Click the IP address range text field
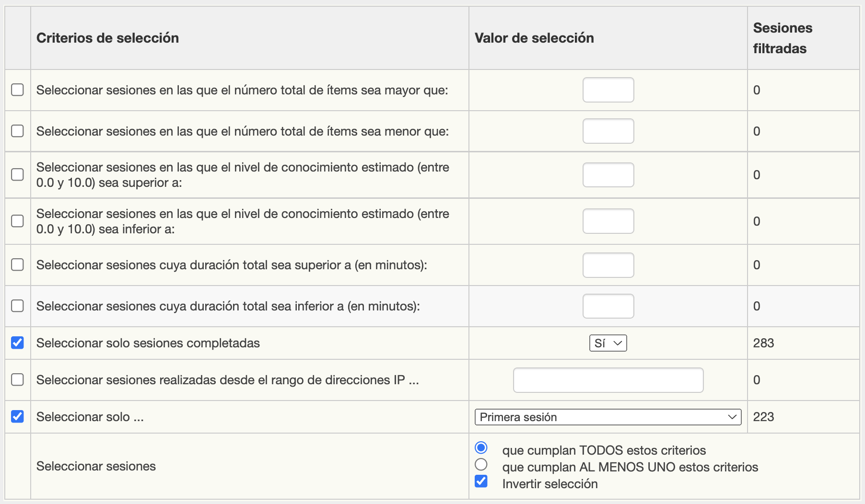This screenshot has height=504, width=865. point(608,380)
